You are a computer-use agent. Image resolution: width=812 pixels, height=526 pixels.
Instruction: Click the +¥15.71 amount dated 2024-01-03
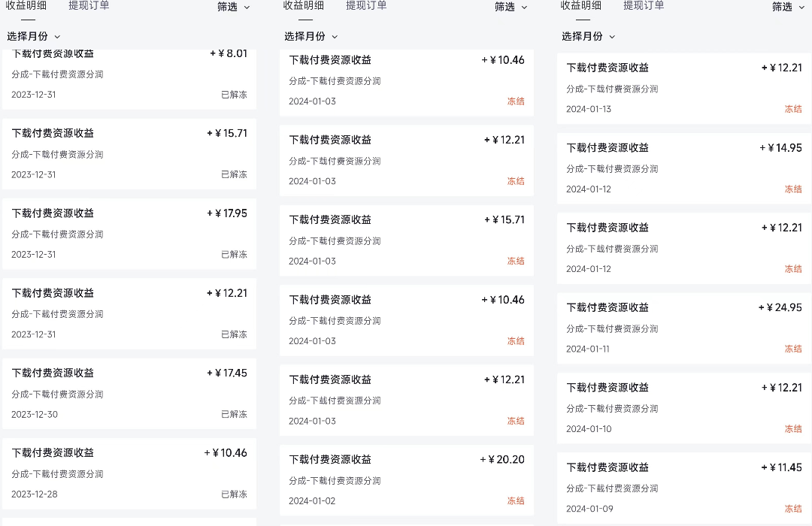[507, 219]
